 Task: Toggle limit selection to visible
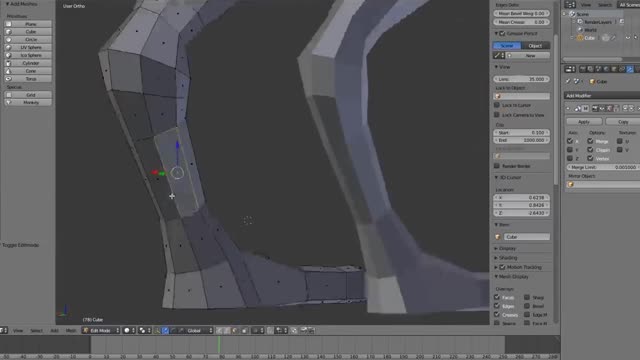[244, 331]
